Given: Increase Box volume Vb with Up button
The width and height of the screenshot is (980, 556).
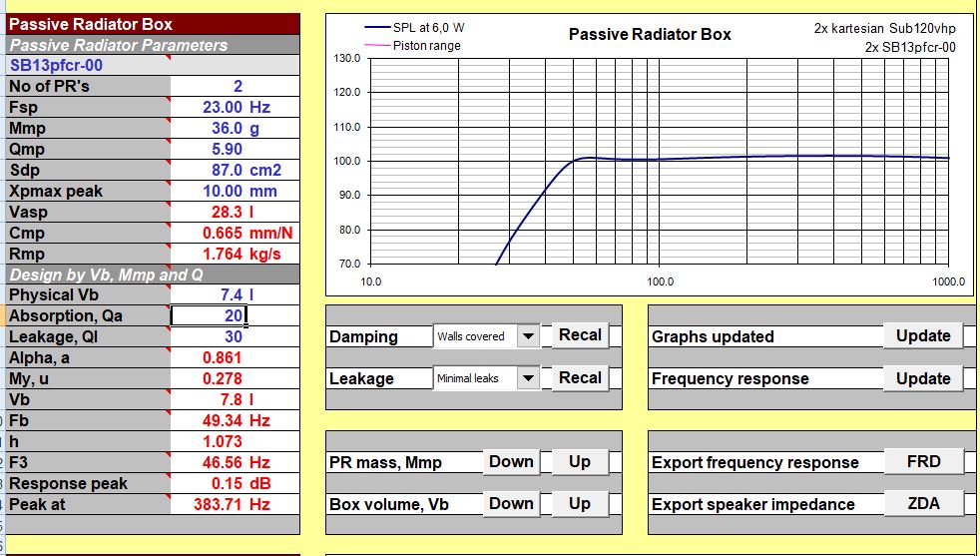Looking at the screenshot, I should click(580, 504).
